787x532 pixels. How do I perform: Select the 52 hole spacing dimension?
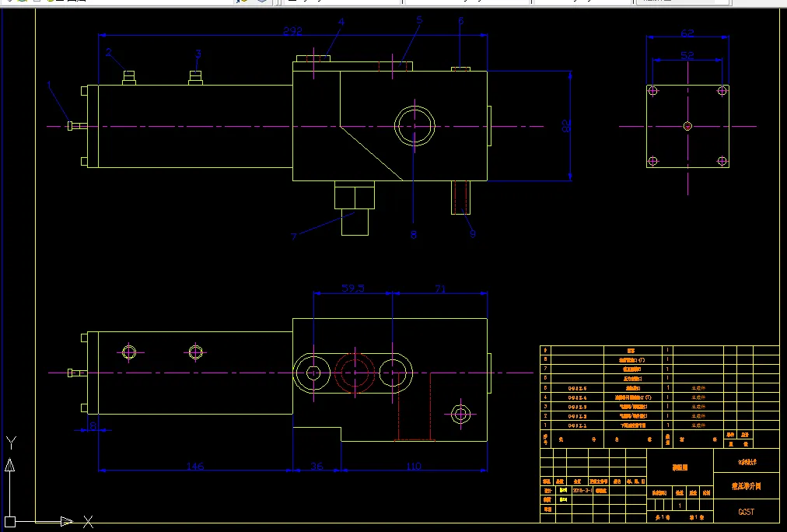pos(687,56)
